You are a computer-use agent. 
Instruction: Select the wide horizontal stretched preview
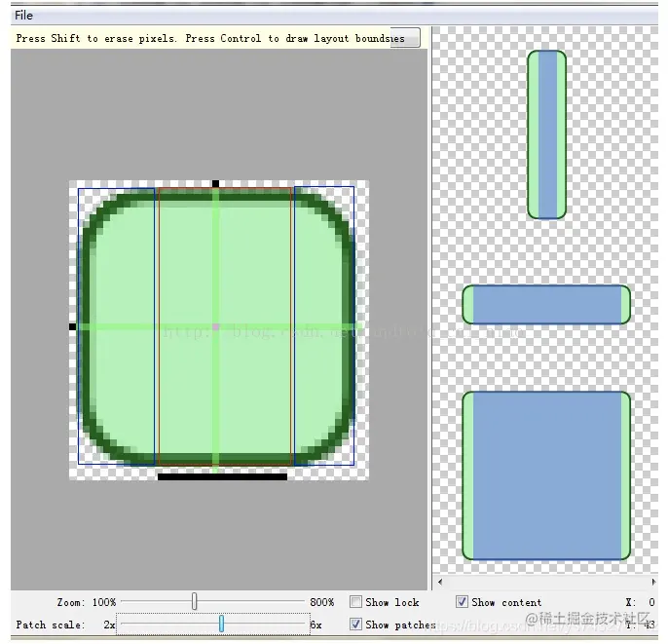546,305
